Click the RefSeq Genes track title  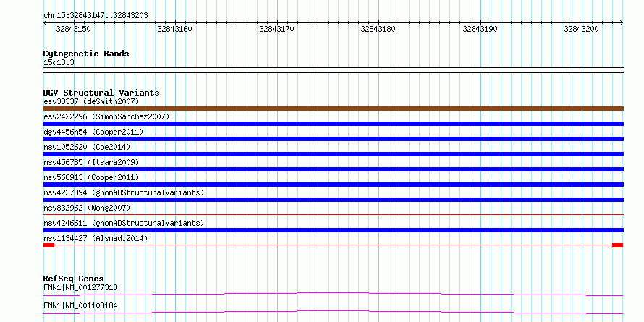(74, 279)
